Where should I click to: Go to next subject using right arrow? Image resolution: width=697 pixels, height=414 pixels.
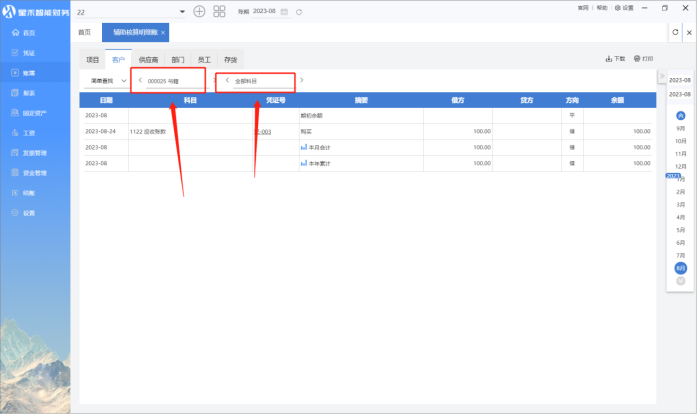pos(302,80)
